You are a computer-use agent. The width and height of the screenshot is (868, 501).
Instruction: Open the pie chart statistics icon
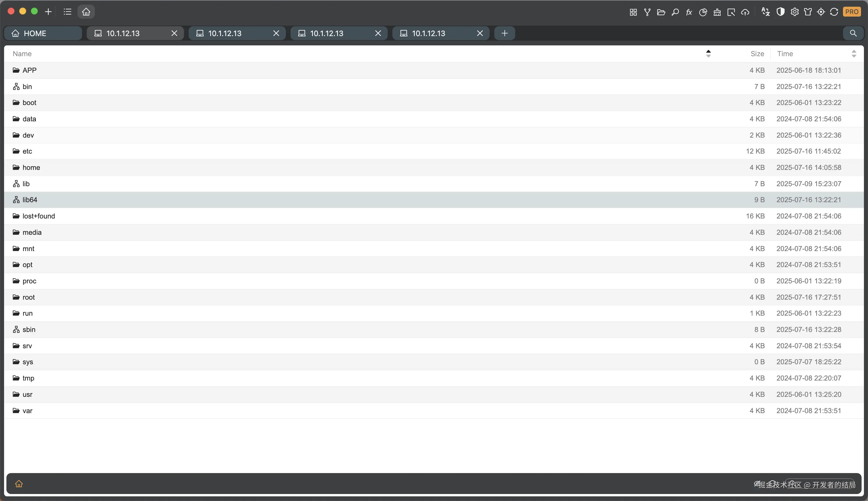[703, 13]
